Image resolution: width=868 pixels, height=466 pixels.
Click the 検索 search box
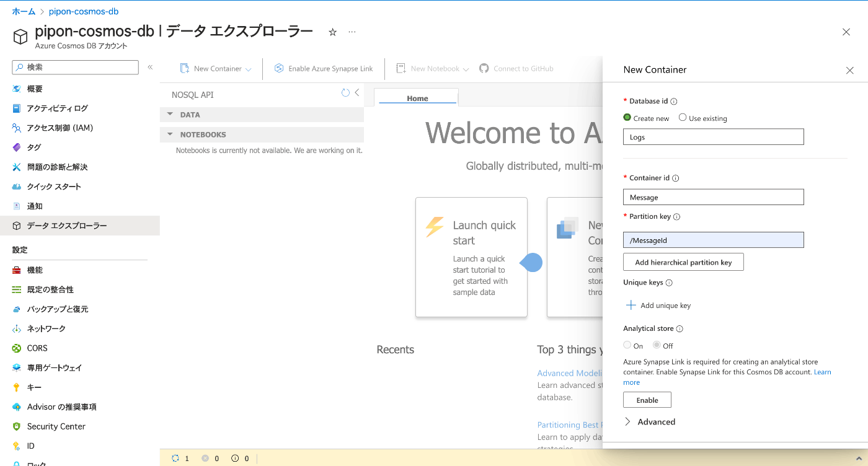(x=76, y=67)
